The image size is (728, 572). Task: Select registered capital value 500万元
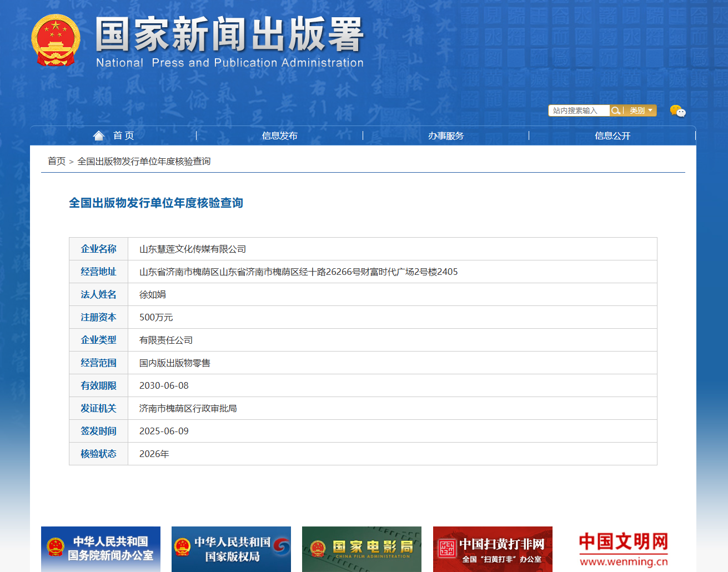click(156, 317)
